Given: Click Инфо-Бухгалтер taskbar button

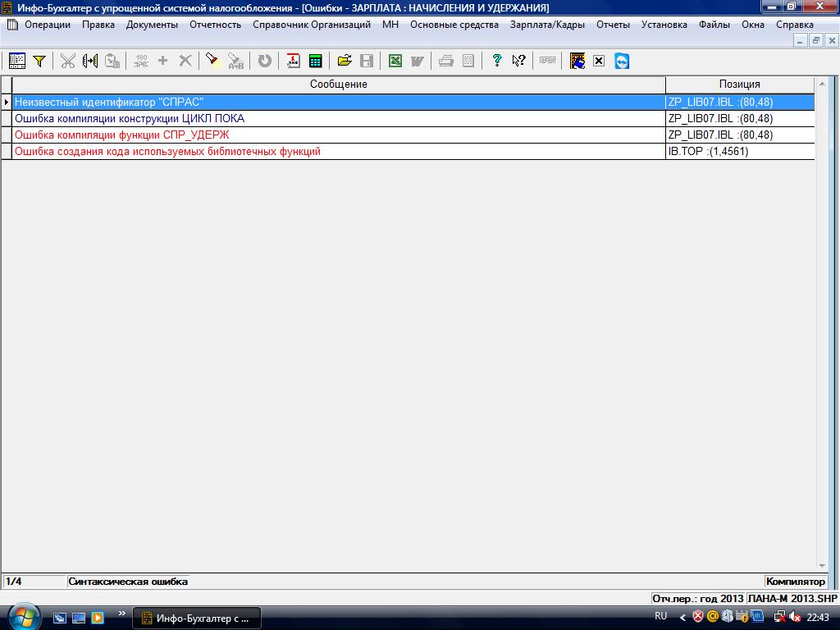Looking at the screenshot, I should 197,619.
